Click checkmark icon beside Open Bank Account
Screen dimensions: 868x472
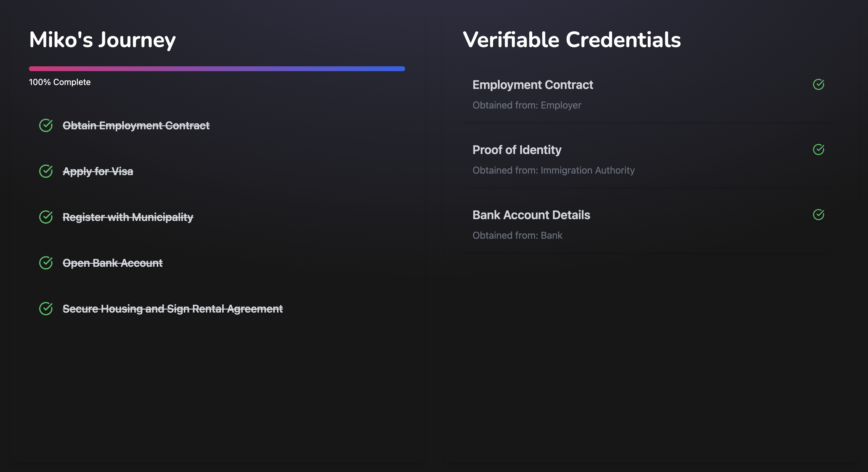point(46,263)
